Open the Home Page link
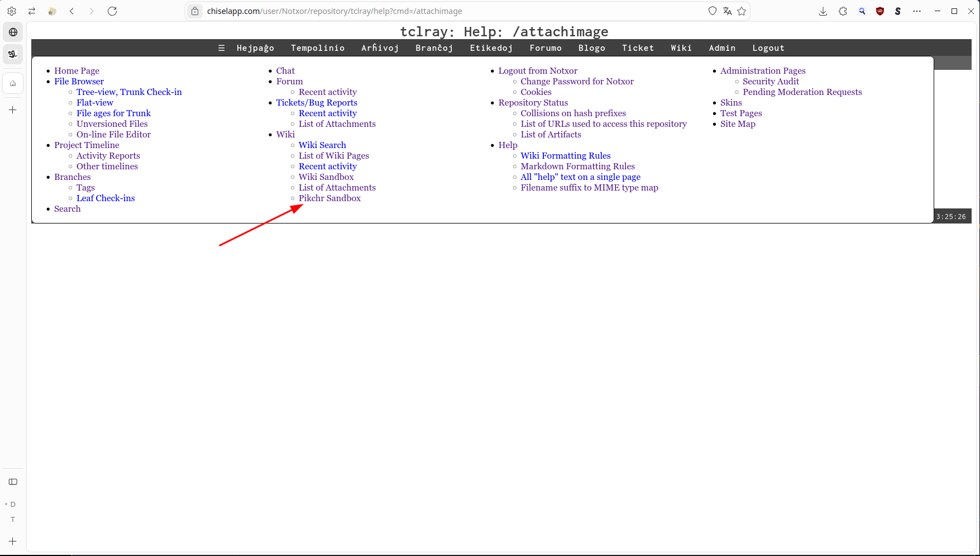 coord(77,71)
